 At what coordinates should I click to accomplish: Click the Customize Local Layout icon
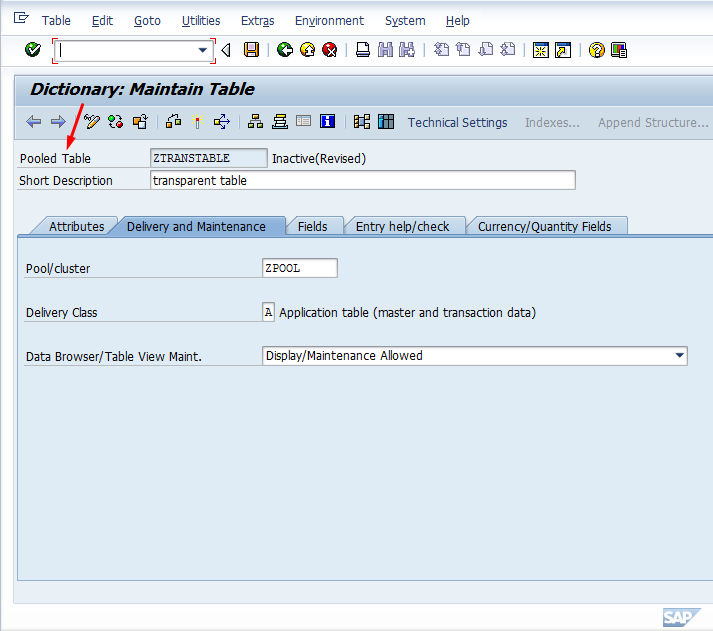tap(619, 50)
